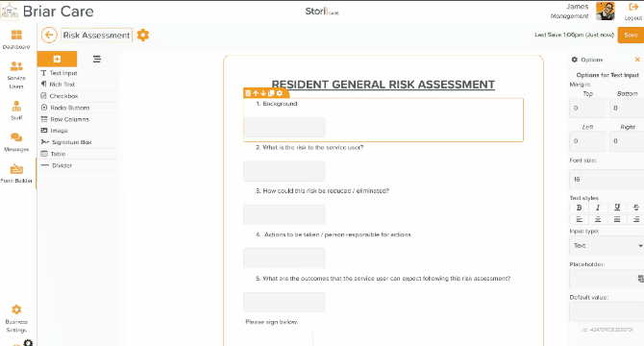The height and width of the screenshot is (346, 644).
Task: Click the Placeholder field
Action: click(x=607, y=279)
